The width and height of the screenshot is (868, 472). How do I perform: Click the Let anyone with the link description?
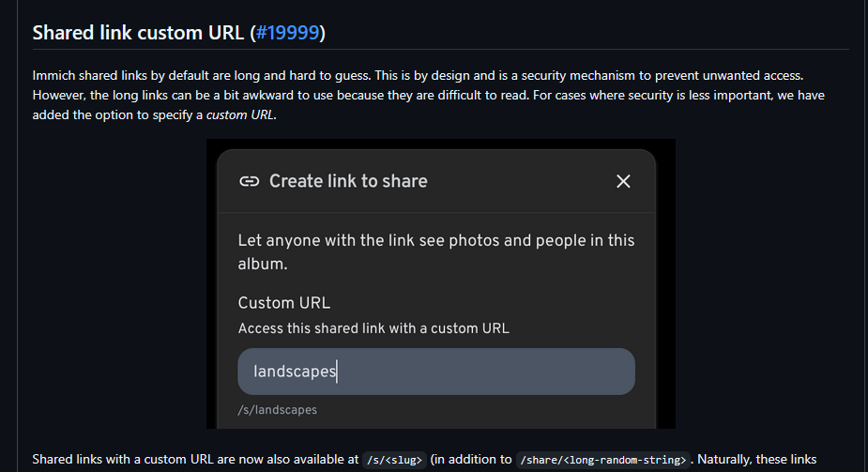[x=435, y=240]
